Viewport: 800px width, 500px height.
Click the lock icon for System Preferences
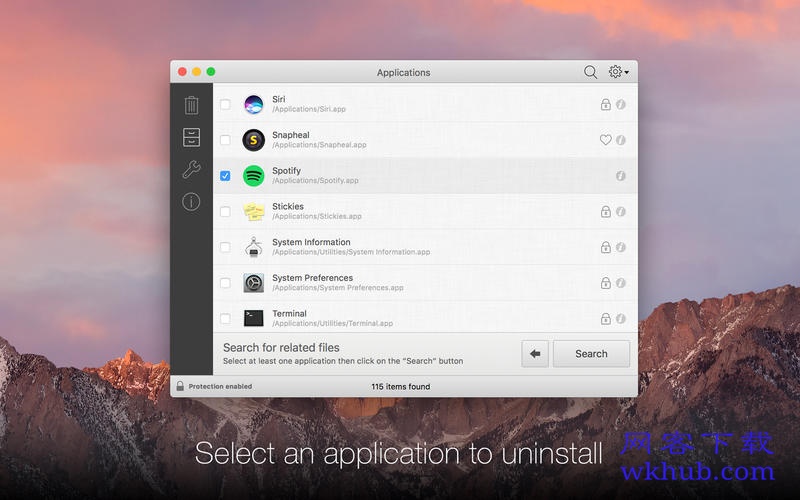coord(606,283)
